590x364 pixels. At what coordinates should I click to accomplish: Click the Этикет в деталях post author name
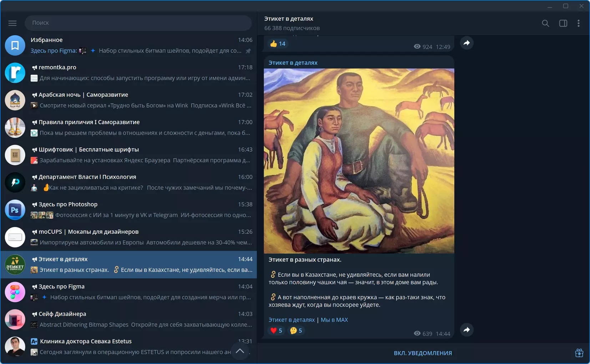293,63
